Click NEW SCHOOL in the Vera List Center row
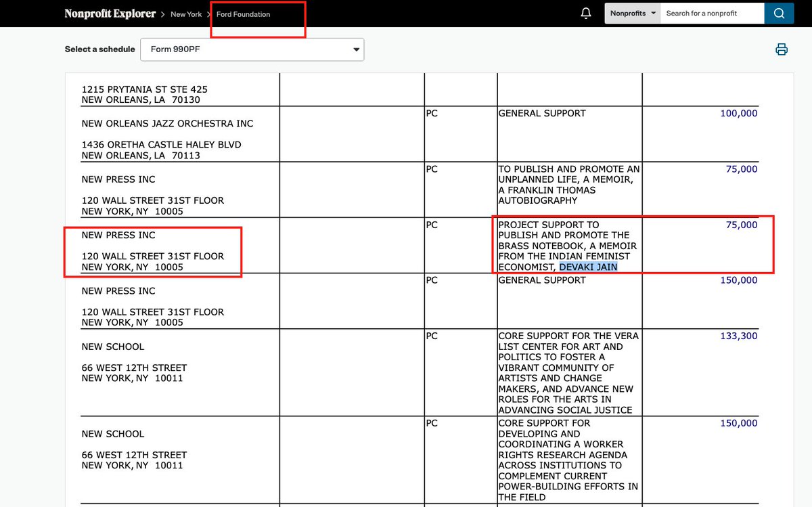This screenshot has width=812, height=507. click(113, 347)
